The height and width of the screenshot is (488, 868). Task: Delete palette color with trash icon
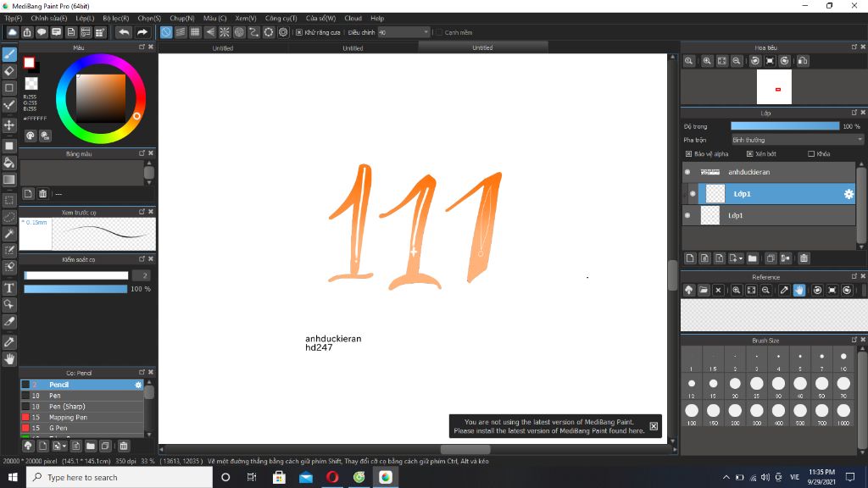pyautogui.click(x=42, y=194)
